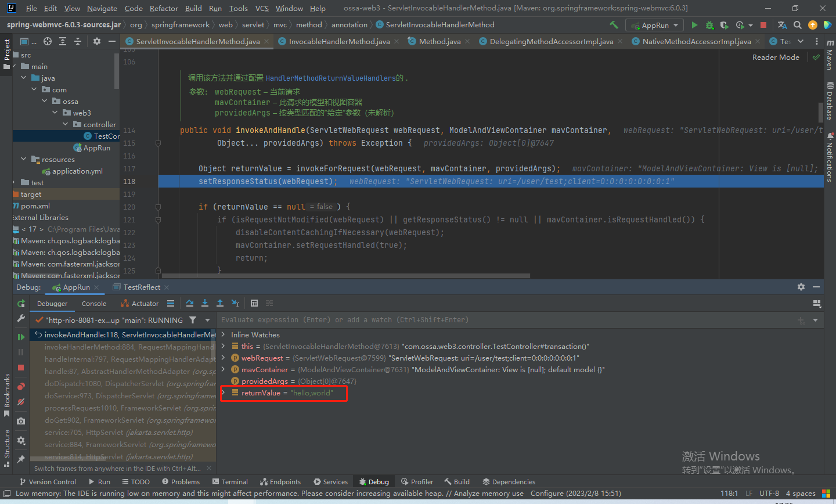Screen dimensions: 836x504
Task: Filter frames with funnel icon
Action: pyautogui.click(x=193, y=320)
